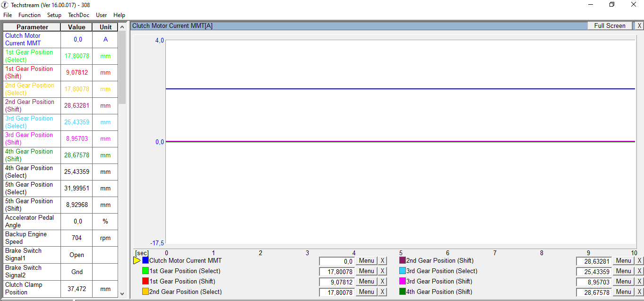The width and height of the screenshot is (644, 301).
Task: Click the value field showing 9,07812
Action: [337, 281]
